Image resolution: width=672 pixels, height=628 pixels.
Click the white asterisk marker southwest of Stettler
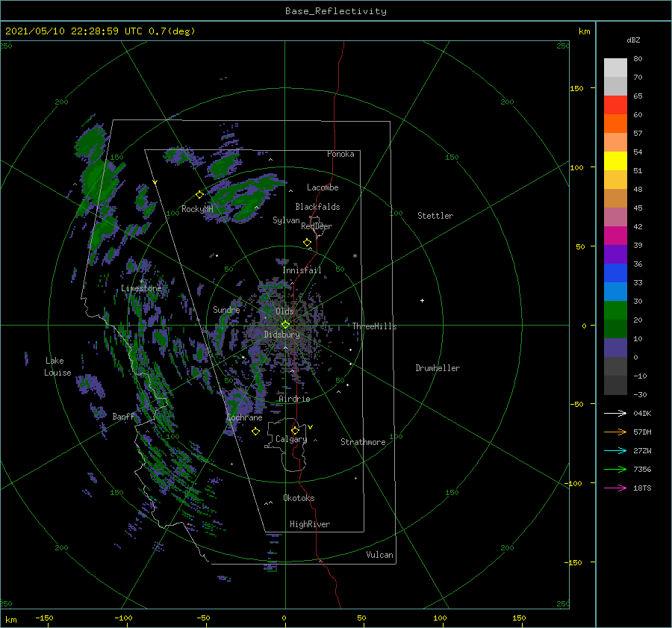(355, 256)
